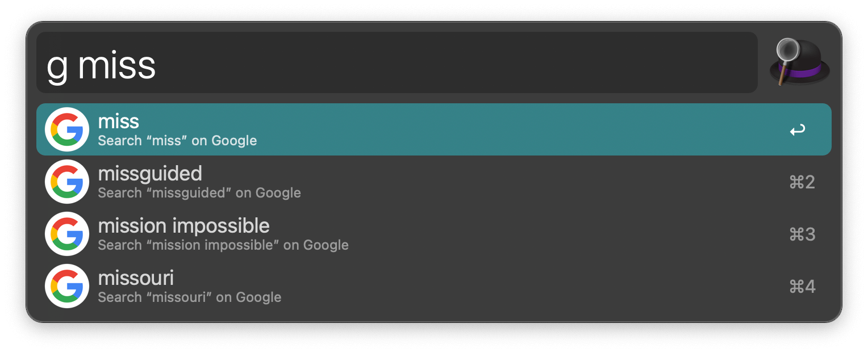The height and width of the screenshot is (353, 868).
Task: Click the Google icon next to "missouri"
Action: [66, 286]
